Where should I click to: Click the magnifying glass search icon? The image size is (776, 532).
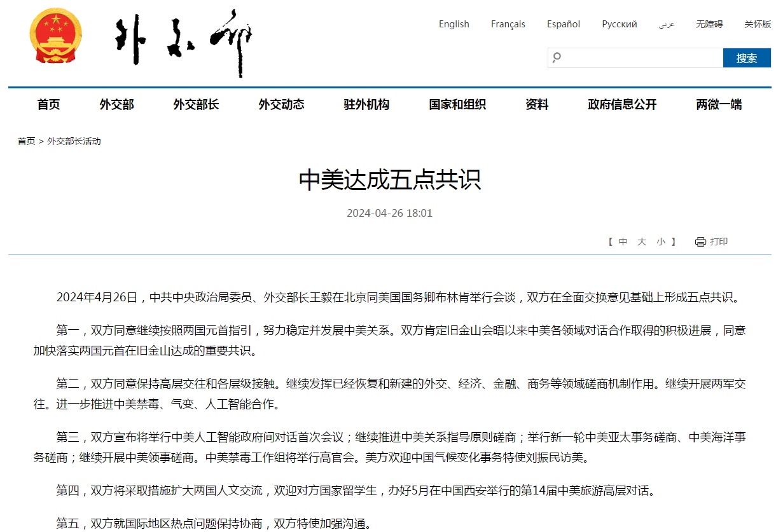click(x=557, y=58)
